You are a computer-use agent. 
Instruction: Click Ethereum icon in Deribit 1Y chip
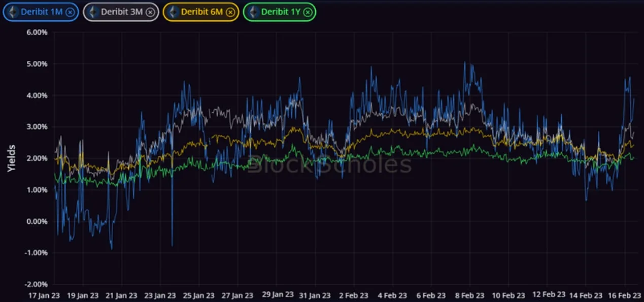point(253,12)
